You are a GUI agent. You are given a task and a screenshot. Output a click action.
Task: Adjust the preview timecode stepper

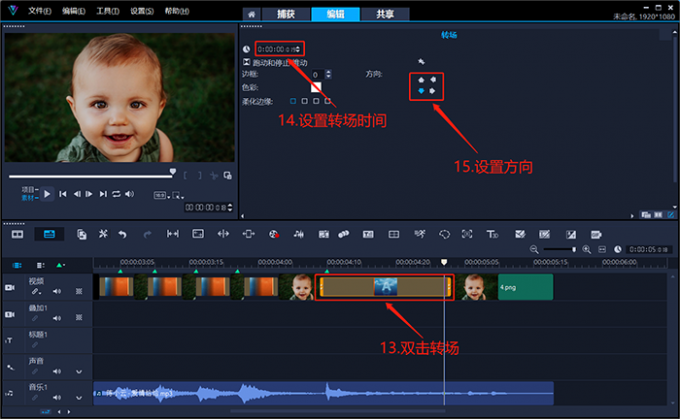(x=230, y=207)
